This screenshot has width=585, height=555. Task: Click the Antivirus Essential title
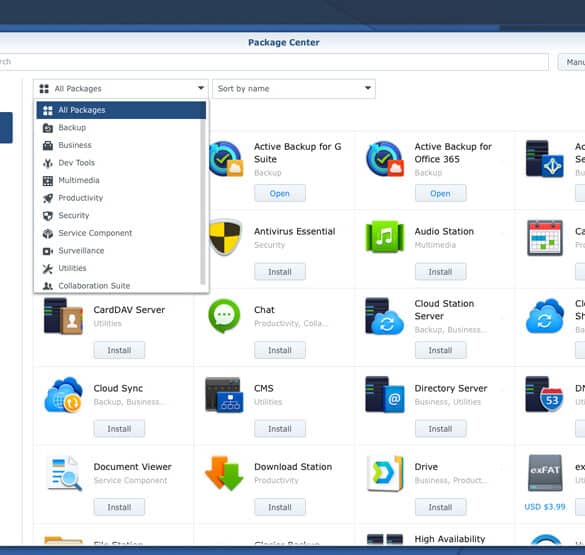tap(295, 231)
